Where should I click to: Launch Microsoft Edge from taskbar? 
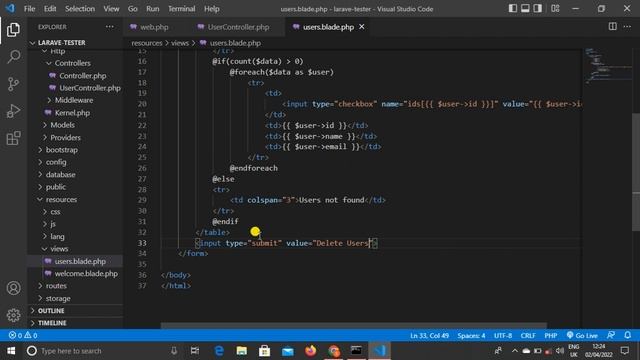(x=219, y=351)
